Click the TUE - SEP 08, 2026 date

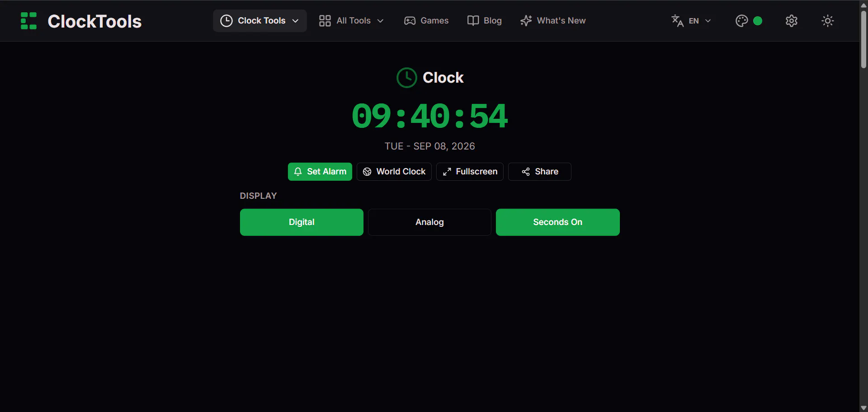click(430, 146)
